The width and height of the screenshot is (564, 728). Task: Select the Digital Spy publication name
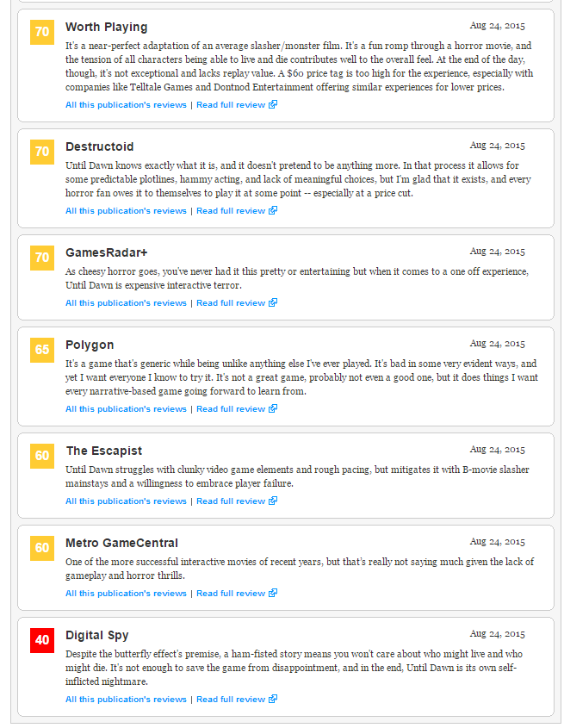pyautogui.click(x=97, y=635)
